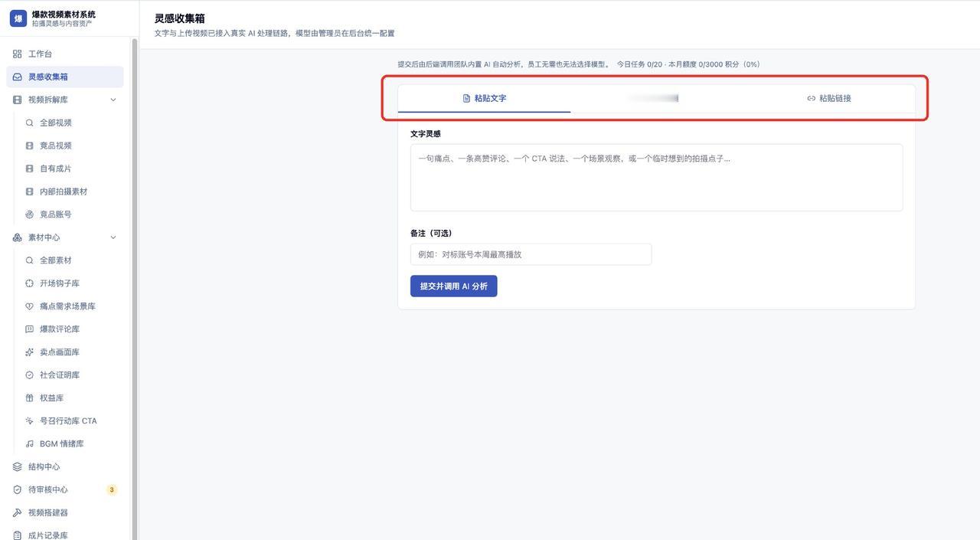Image resolution: width=980 pixels, height=540 pixels.
Task: Open the 竞品账号 account icon
Action: 29,214
